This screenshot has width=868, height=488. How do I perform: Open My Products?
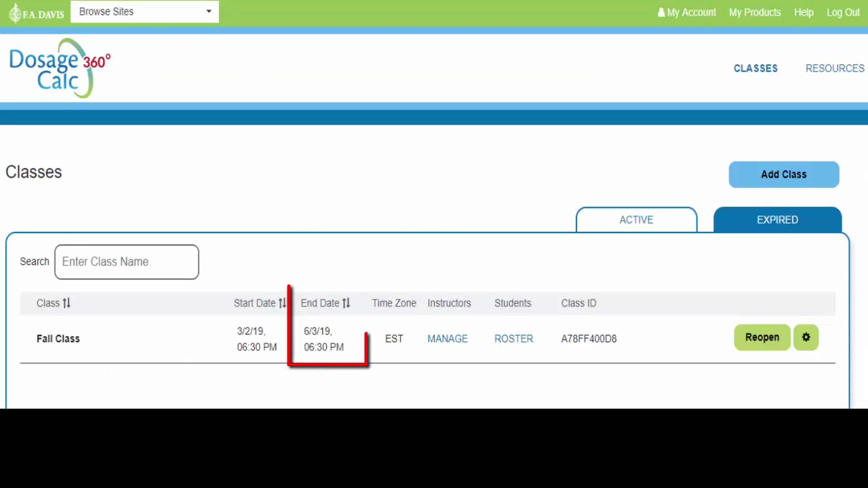point(755,13)
